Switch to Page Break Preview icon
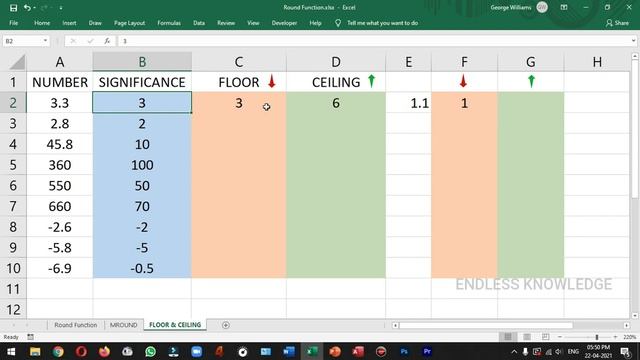The image size is (640, 360). point(545,337)
